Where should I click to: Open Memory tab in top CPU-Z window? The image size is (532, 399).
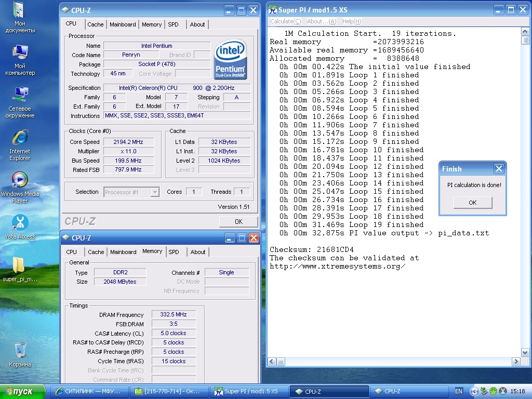tap(152, 24)
